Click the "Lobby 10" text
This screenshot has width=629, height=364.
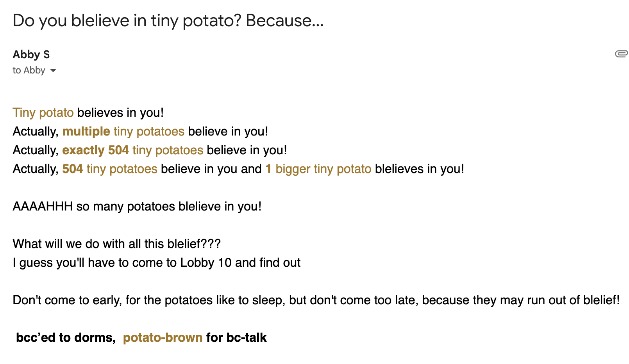[x=206, y=262]
